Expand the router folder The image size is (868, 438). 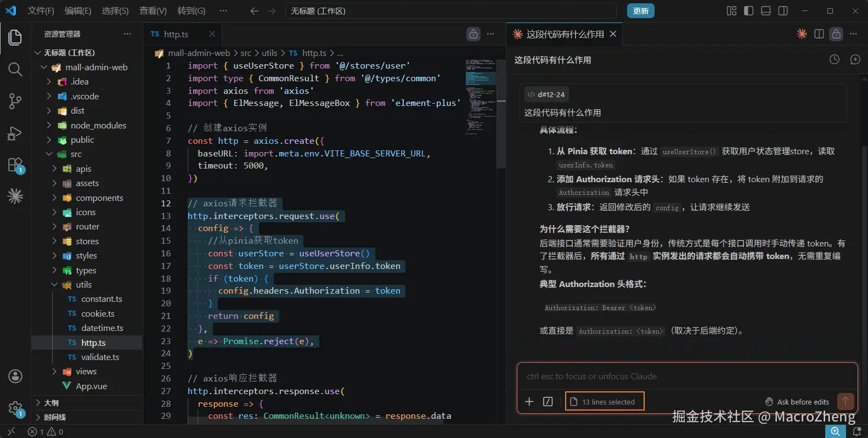point(87,227)
